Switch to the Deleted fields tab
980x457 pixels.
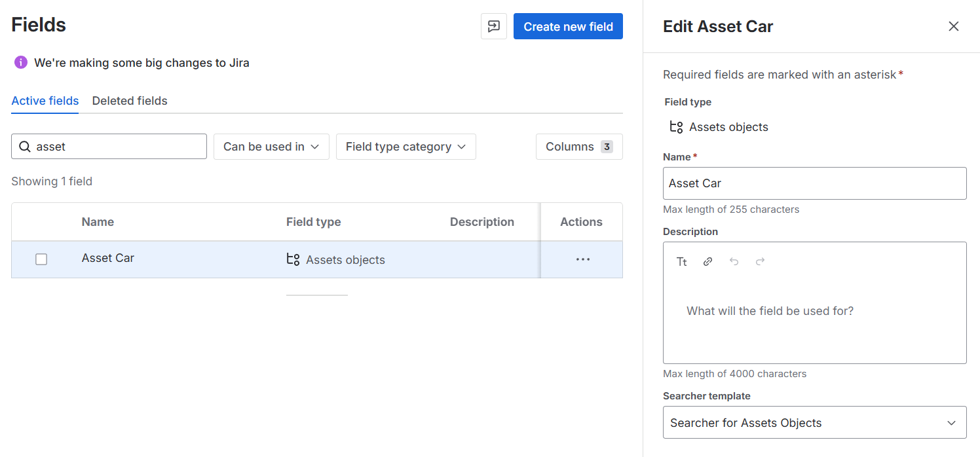coord(130,101)
